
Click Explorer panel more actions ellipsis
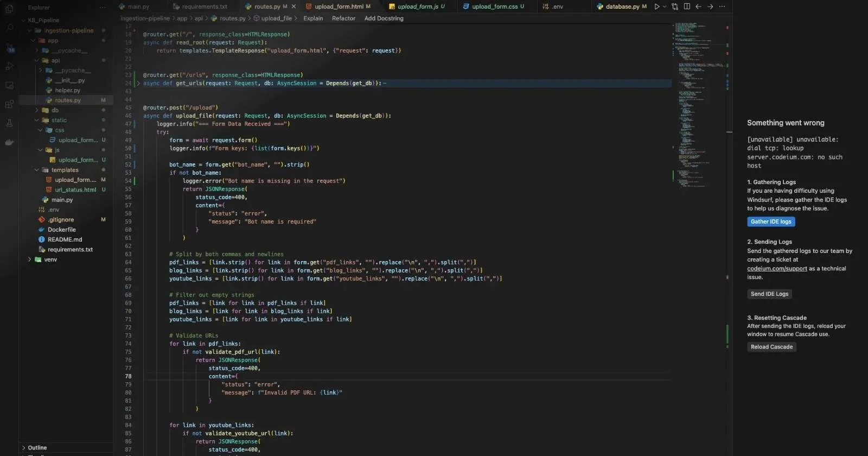click(x=103, y=8)
